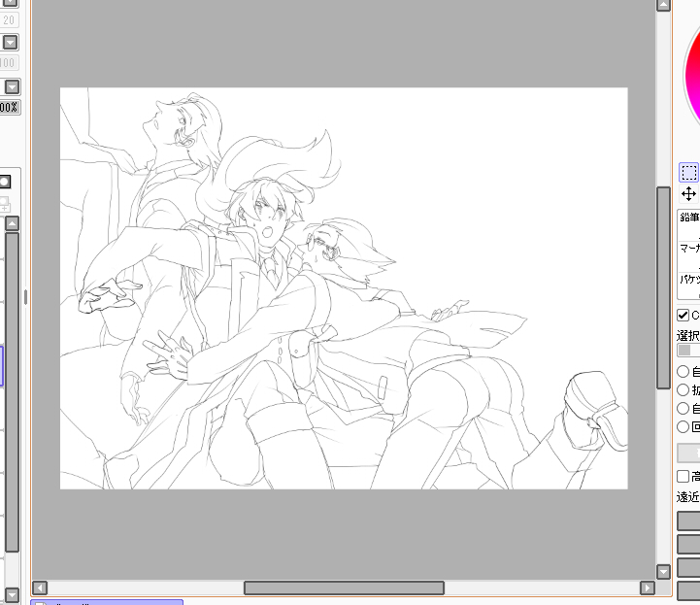Click the 100 value field
This screenshot has width=700, height=605.
(x=9, y=62)
